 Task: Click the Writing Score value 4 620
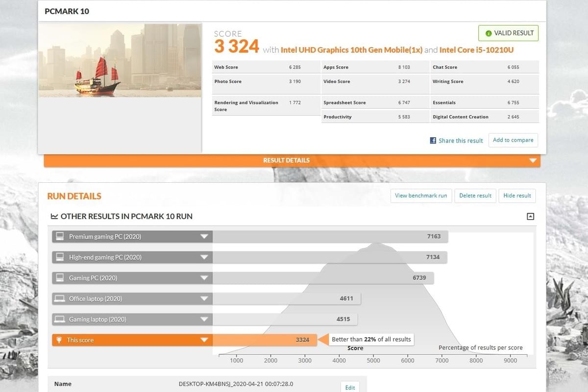tap(513, 81)
